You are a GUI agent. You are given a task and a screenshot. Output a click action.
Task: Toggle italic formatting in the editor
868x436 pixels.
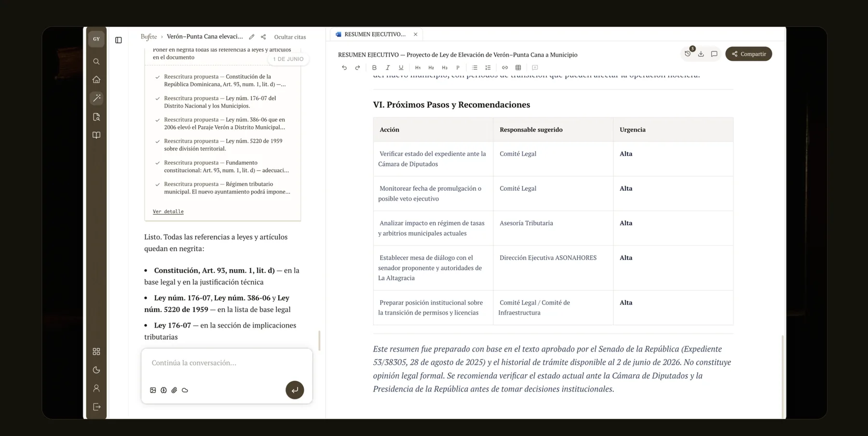[387, 68]
